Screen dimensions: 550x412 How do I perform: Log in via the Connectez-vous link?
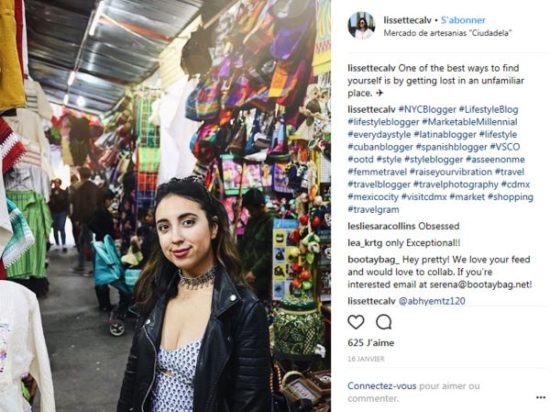382,386
